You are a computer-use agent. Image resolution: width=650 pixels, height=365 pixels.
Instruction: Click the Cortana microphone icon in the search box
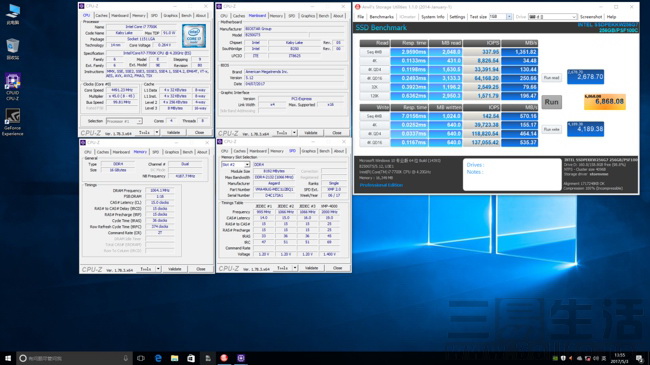pos(126,358)
